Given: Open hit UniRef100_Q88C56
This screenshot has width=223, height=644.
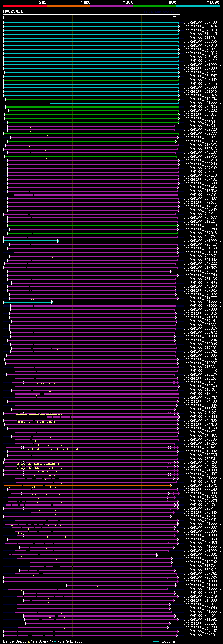Looking at the screenshot, I should [x=200, y=42].
